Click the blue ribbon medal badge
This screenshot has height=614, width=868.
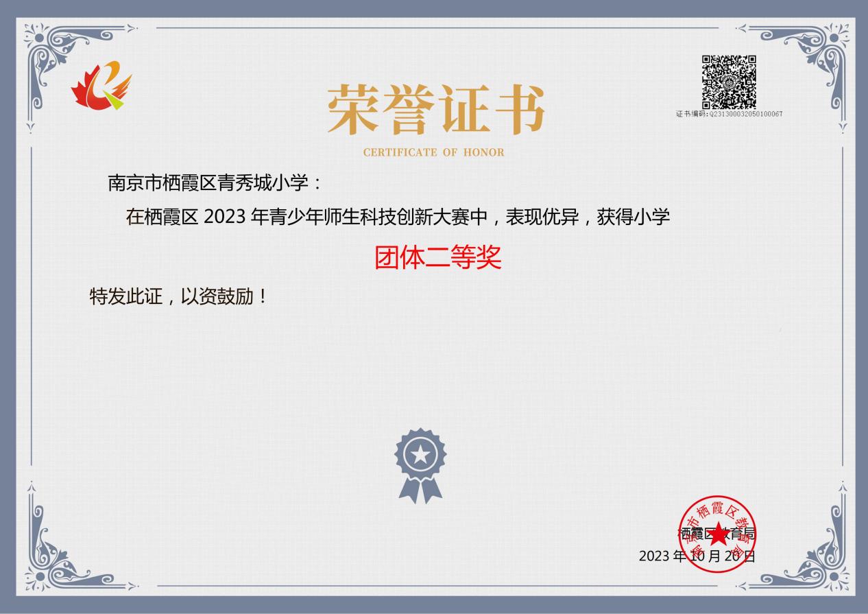coord(420,466)
